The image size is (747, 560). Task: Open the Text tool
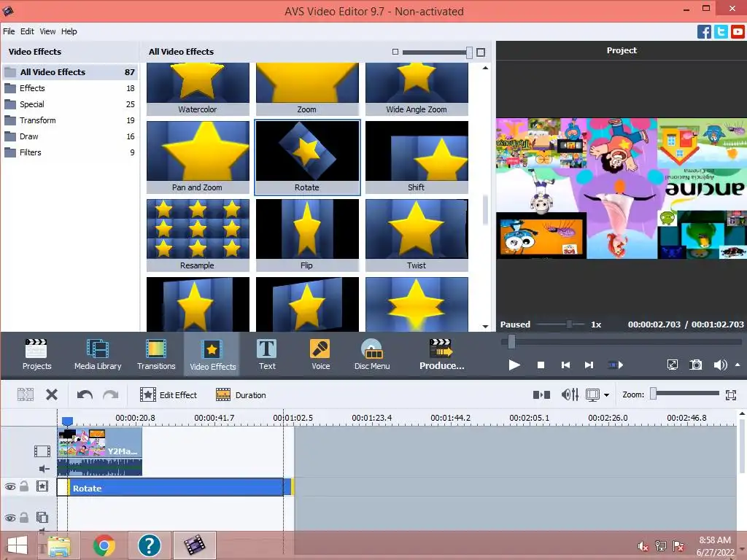click(x=267, y=354)
